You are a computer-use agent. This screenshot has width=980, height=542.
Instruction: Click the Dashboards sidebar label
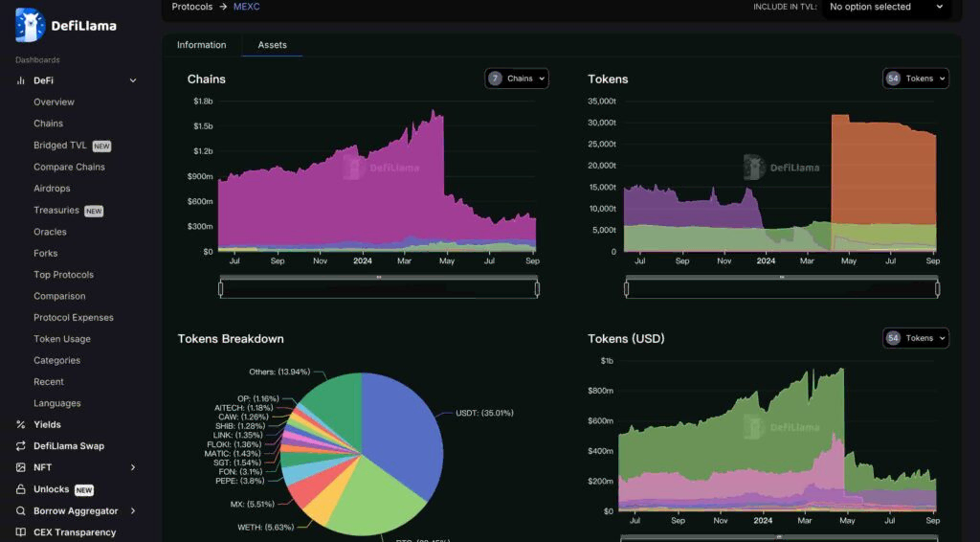click(37, 60)
